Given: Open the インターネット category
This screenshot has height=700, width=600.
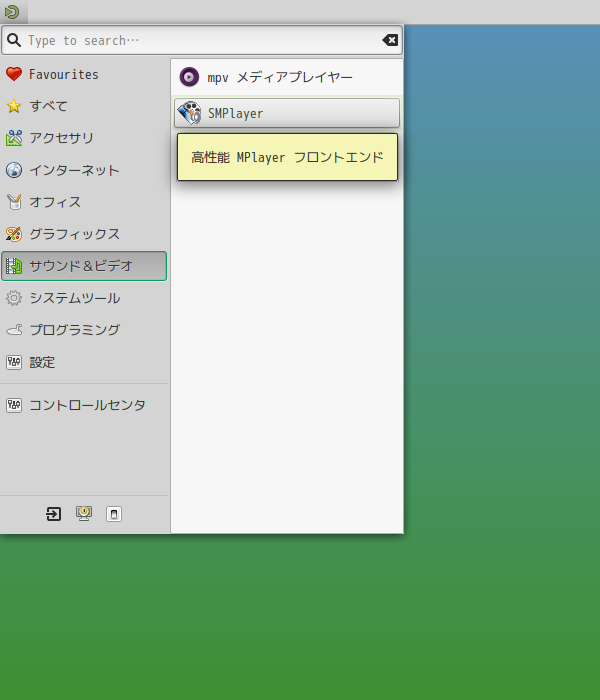Looking at the screenshot, I should 84,170.
